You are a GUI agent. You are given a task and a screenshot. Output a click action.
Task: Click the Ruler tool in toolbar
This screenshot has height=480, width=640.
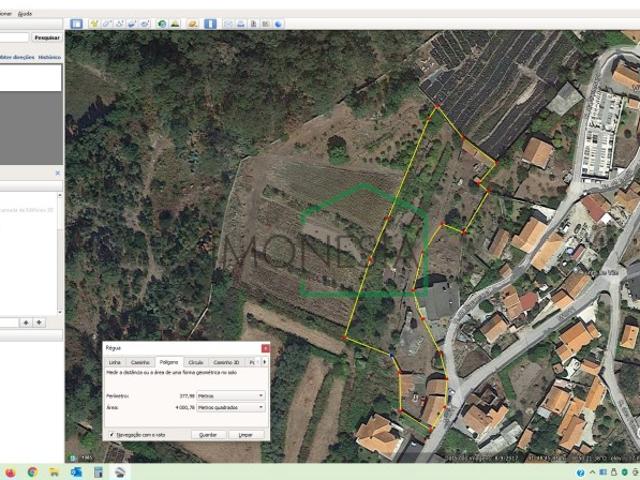point(210,23)
